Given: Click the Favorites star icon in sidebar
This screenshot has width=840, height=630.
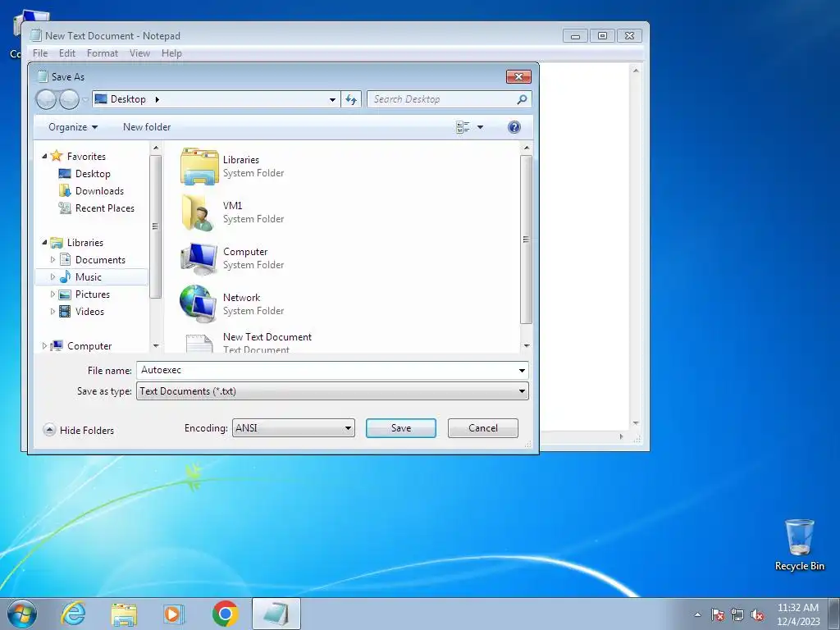Looking at the screenshot, I should click(x=57, y=156).
